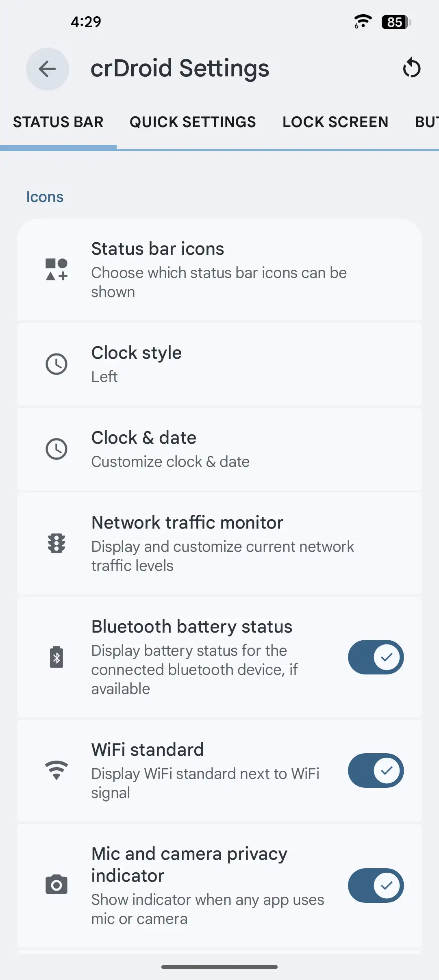
Task: Select the Status Bar tab
Action: coord(58,122)
